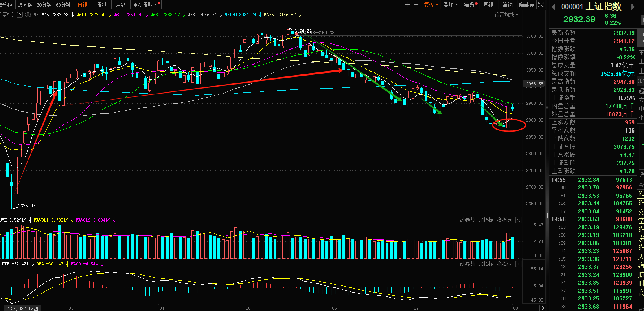Switch to the 30分钟 period tab
The image size is (644, 311).
pyautogui.click(x=44, y=5)
